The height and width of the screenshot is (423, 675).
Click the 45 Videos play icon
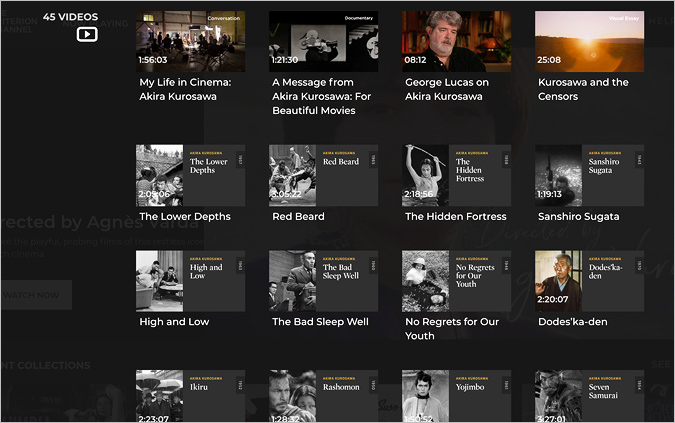pyautogui.click(x=87, y=35)
